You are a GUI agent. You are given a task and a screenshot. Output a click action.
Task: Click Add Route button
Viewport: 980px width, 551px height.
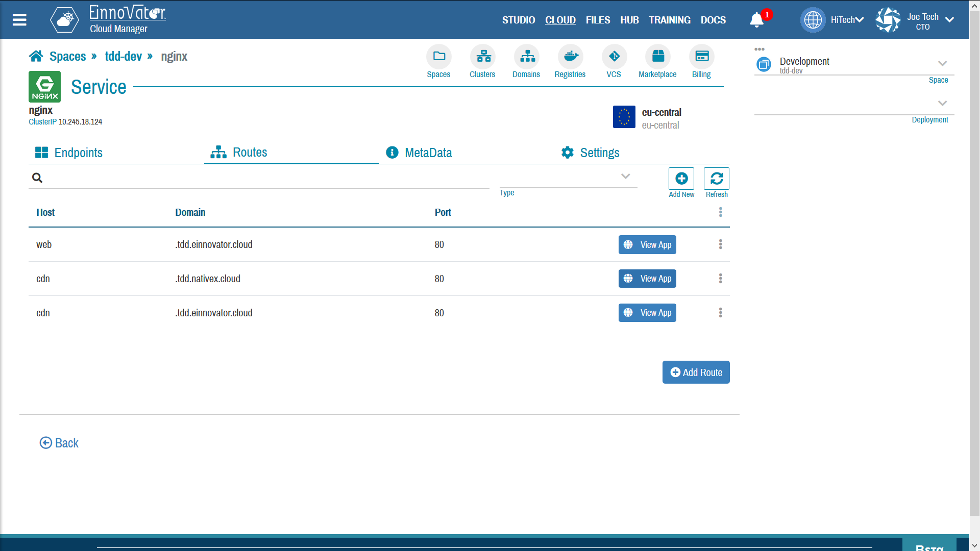click(696, 372)
